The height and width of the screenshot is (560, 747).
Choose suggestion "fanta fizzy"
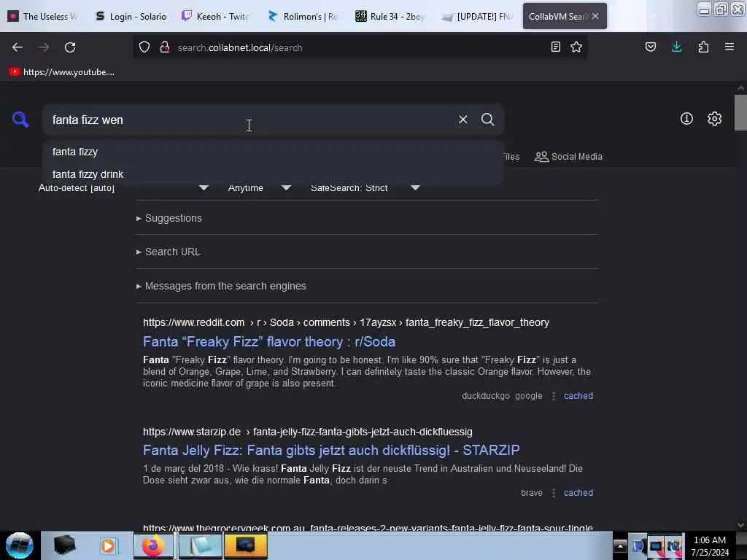point(273,152)
